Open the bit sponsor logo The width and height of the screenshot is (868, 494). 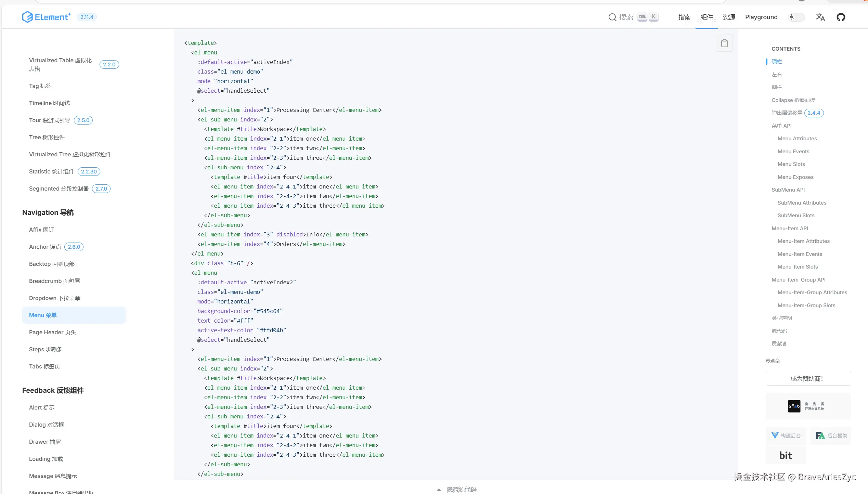[786, 455]
